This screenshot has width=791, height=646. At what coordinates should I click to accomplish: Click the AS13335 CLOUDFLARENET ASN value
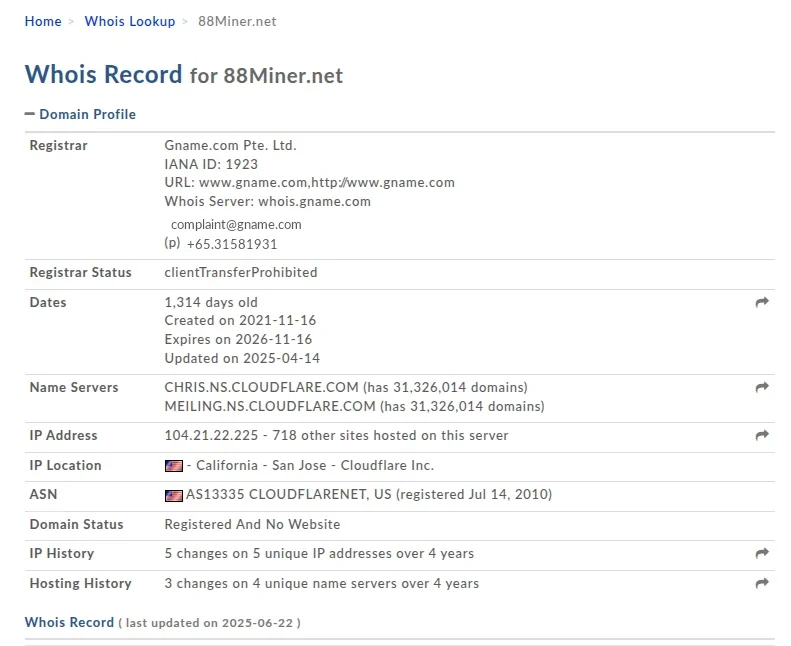(x=276, y=494)
